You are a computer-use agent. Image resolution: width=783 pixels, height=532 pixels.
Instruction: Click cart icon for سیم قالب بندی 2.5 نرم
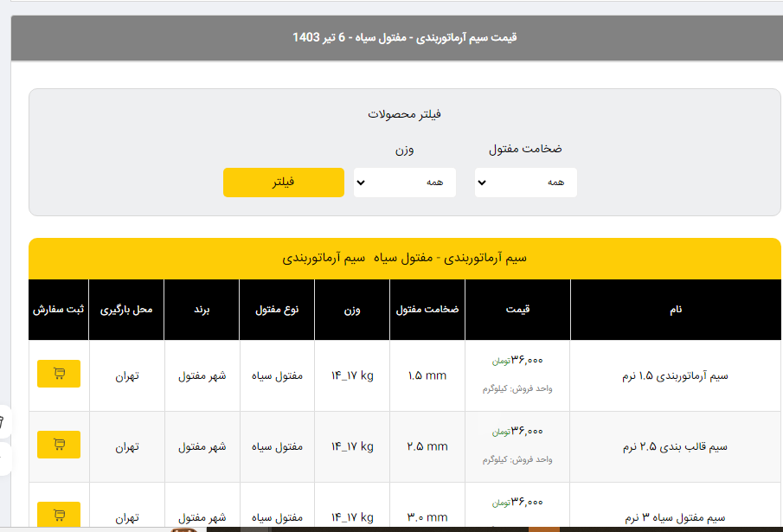point(59,445)
